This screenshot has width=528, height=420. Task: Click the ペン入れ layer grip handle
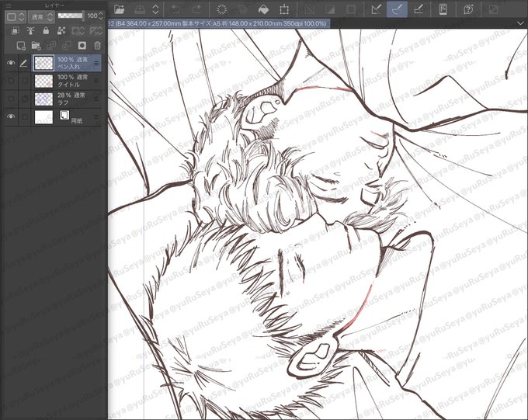click(96, 63)
